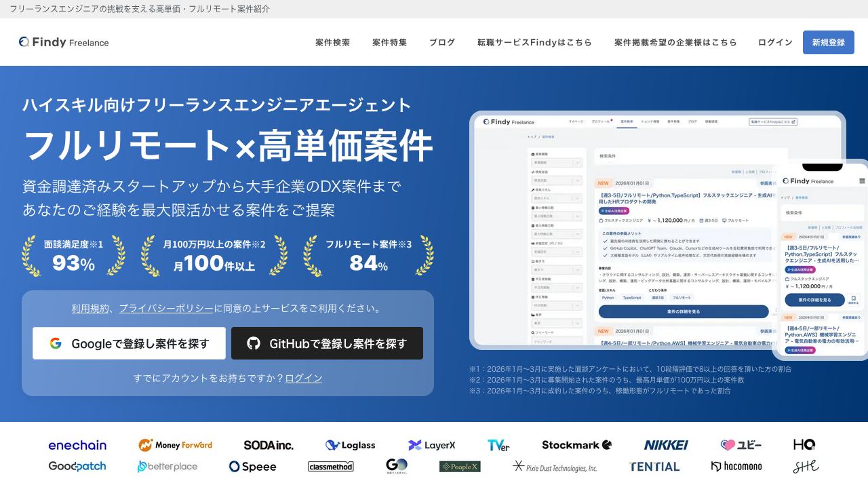Image resolution: width=868 pixels, height=485 pixels.
Task: Click the ハイスキル向けフリーランスエンジニアエージェント subtitle
Action: (217, 105)
